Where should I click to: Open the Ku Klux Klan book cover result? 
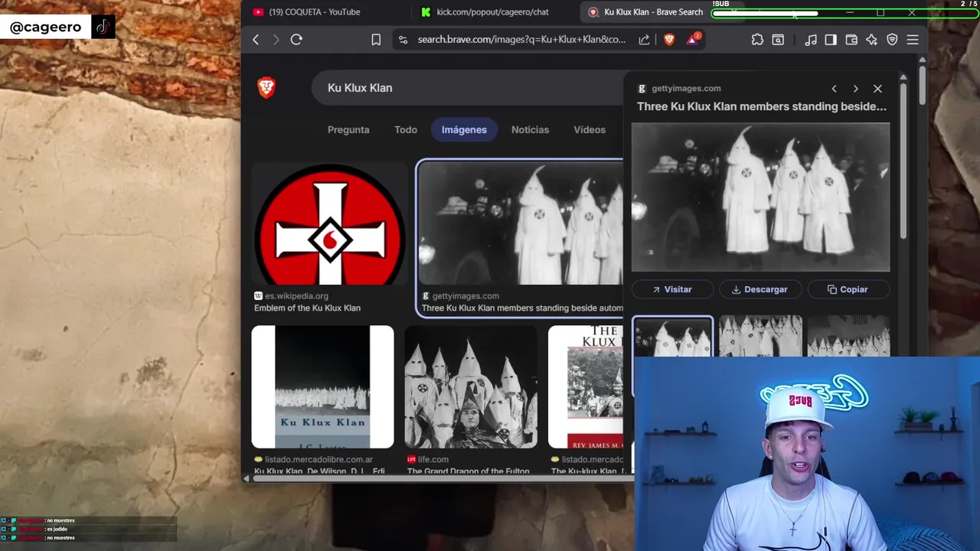(x=323, y=387)
